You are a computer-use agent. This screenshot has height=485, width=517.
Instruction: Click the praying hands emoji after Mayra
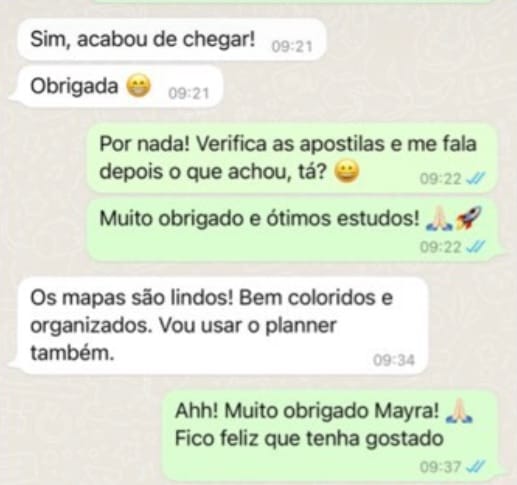(459, 411)
